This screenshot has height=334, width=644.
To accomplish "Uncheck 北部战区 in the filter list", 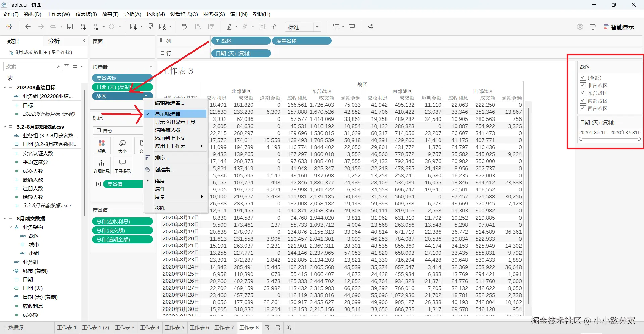I will (583, 85).
